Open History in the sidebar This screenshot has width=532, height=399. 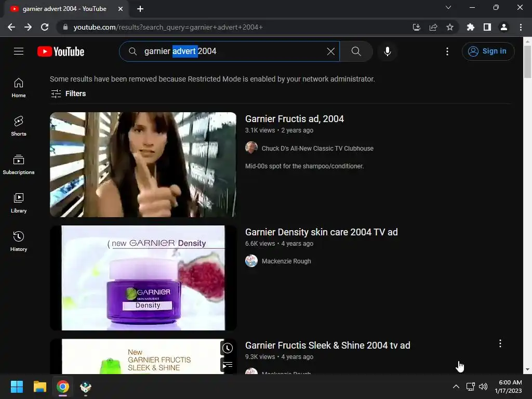[x=19, y=241]
